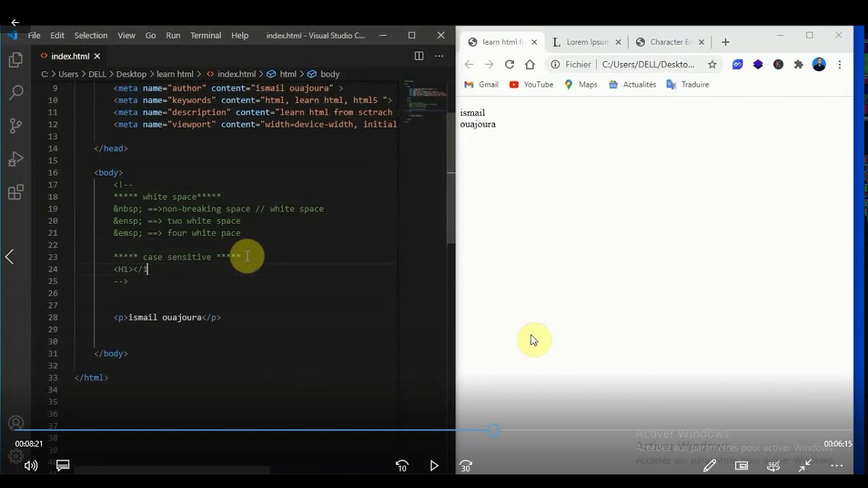Expand the html breadcrumb symbol

click(x=282, y=74)
